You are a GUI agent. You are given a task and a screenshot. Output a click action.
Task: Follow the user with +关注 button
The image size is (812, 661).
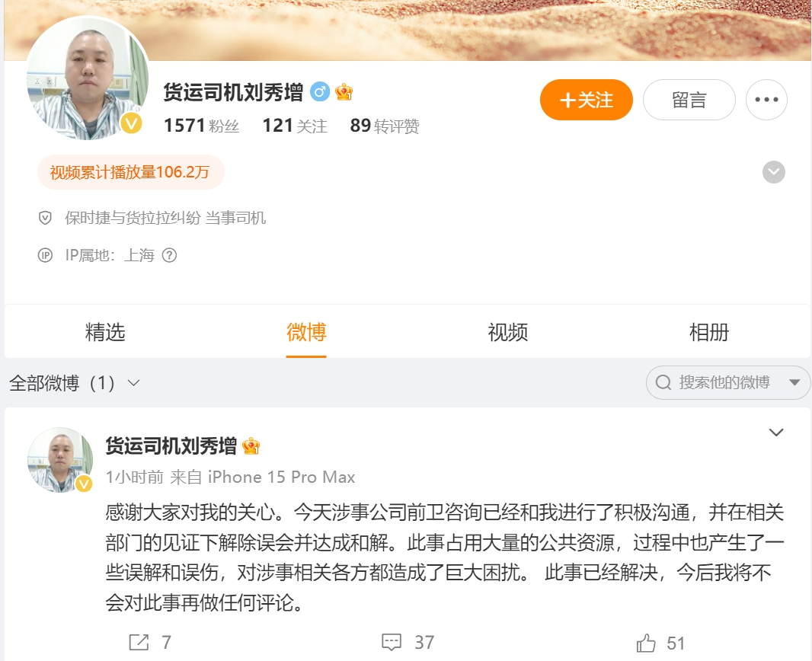(x=587, y=100)
